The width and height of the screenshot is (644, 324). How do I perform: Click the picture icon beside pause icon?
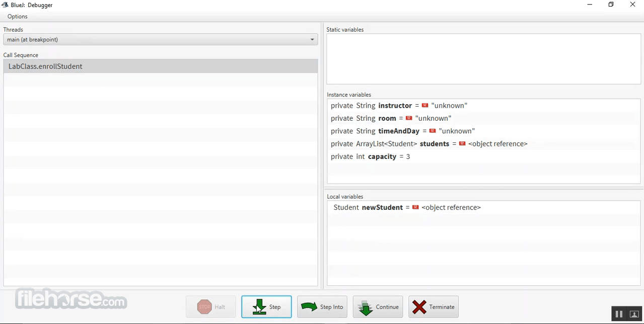pyautogui.click(x=634, y=314)
